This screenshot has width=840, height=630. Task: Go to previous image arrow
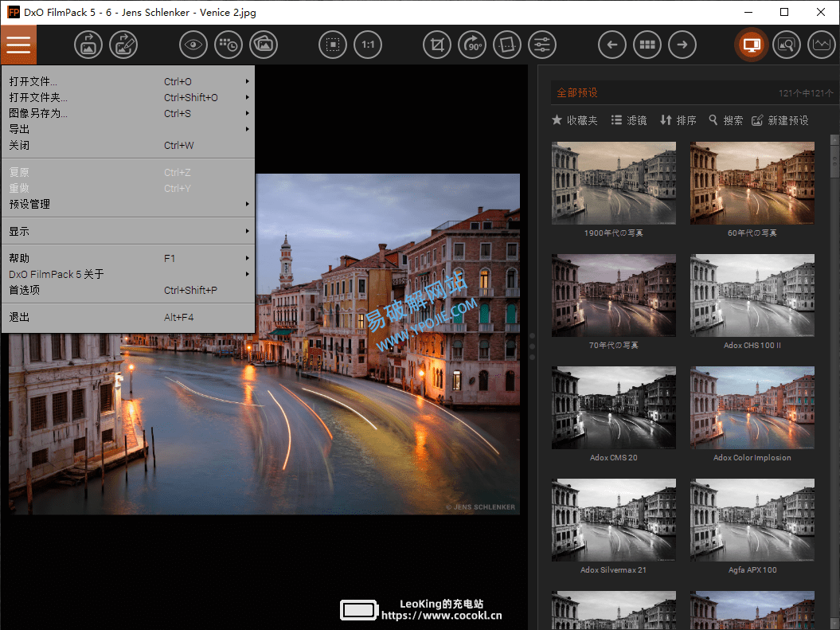point(612,45)
